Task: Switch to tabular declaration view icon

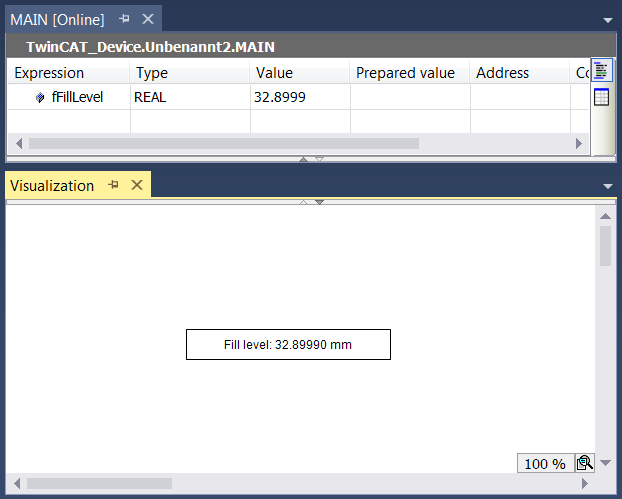Action: (x=601, y=97)
